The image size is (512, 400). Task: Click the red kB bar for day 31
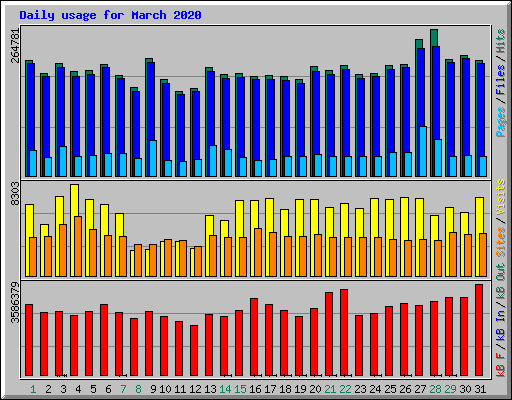coord(479,330)
